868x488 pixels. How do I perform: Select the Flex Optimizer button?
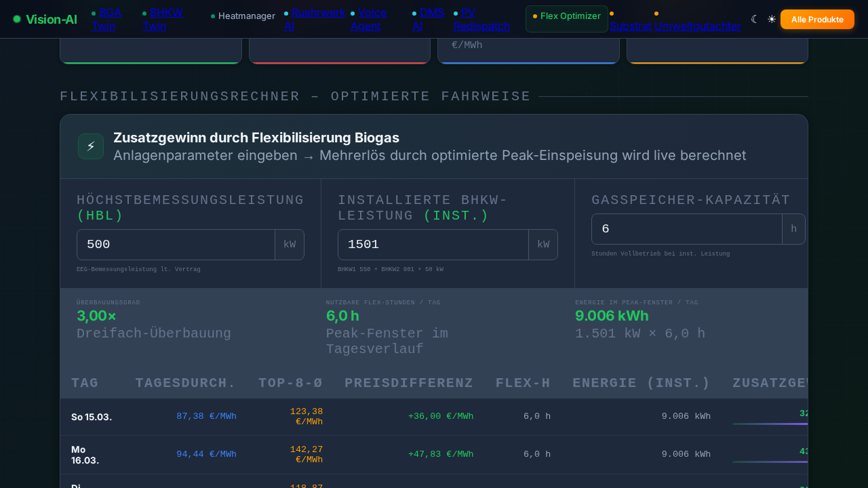(x=567, y=18)
